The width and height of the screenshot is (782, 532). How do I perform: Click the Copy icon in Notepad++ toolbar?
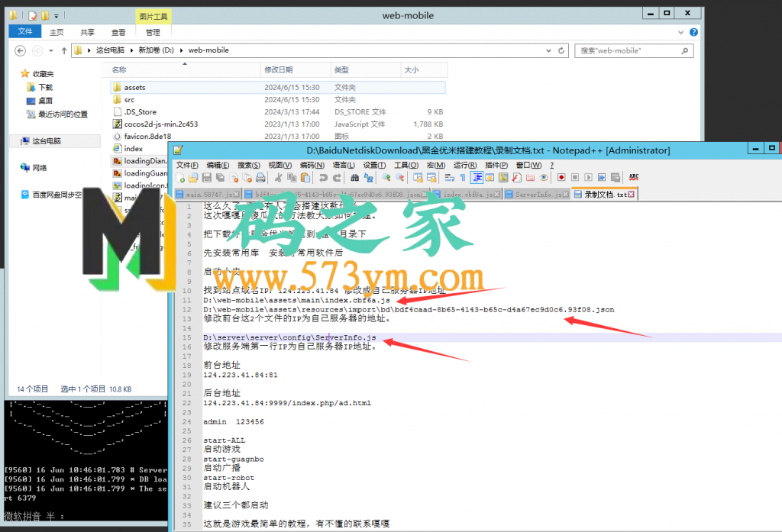292,178
